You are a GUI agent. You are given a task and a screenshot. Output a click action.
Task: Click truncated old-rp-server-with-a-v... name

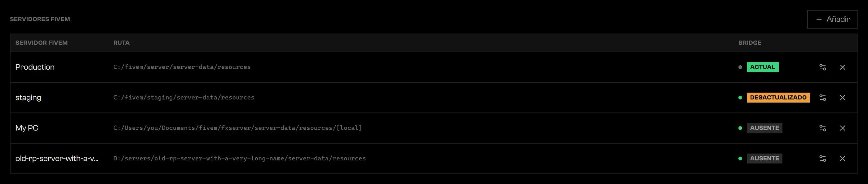[57, 158]
